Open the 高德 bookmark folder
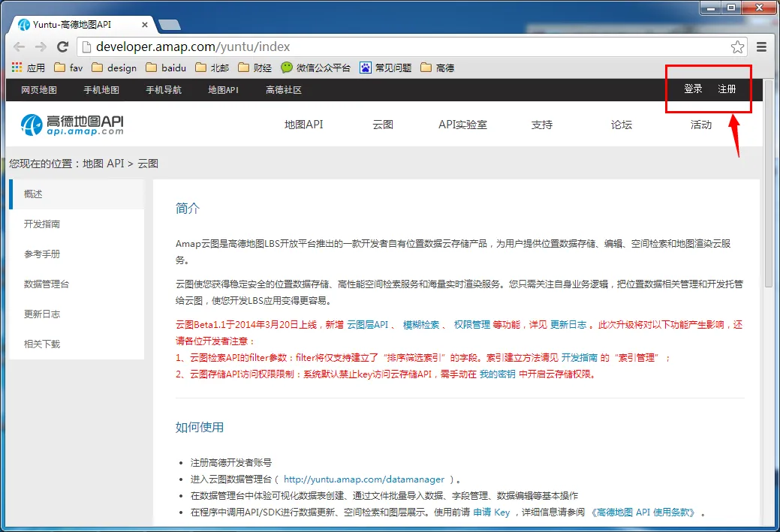Image resolution: width=780 pixels, height=532 pixels. click(x=437, y=68)
